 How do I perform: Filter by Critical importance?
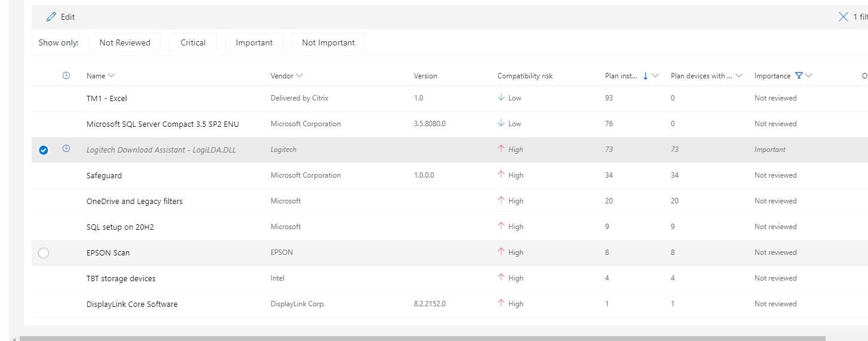(x=193, y=42)
